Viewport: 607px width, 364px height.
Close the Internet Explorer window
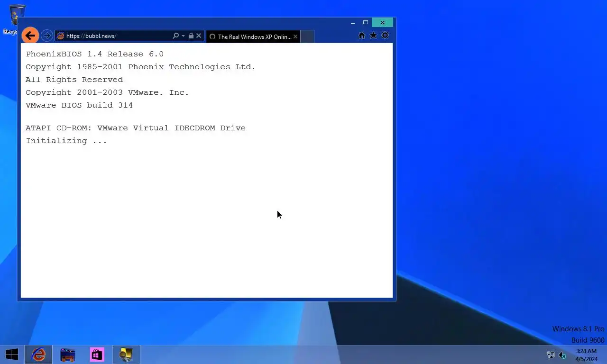[383, 23]
